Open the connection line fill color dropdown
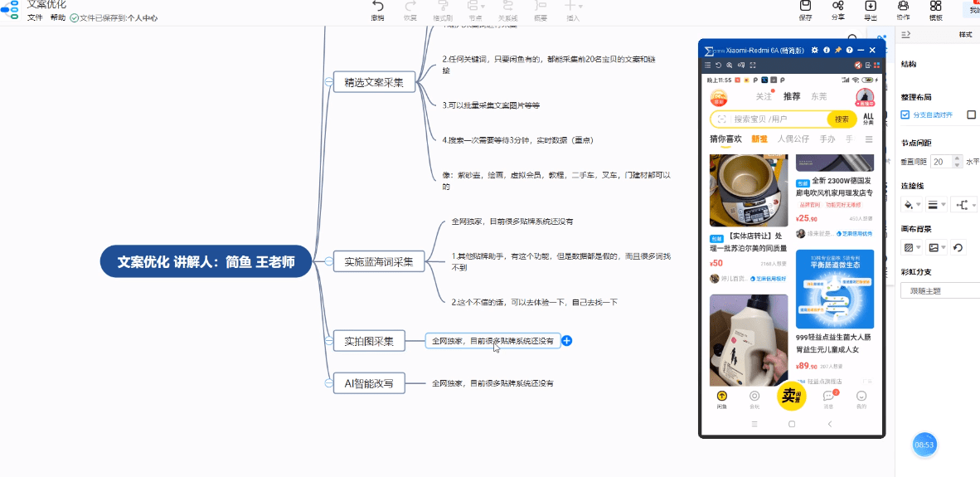 (x=912, y=204)
